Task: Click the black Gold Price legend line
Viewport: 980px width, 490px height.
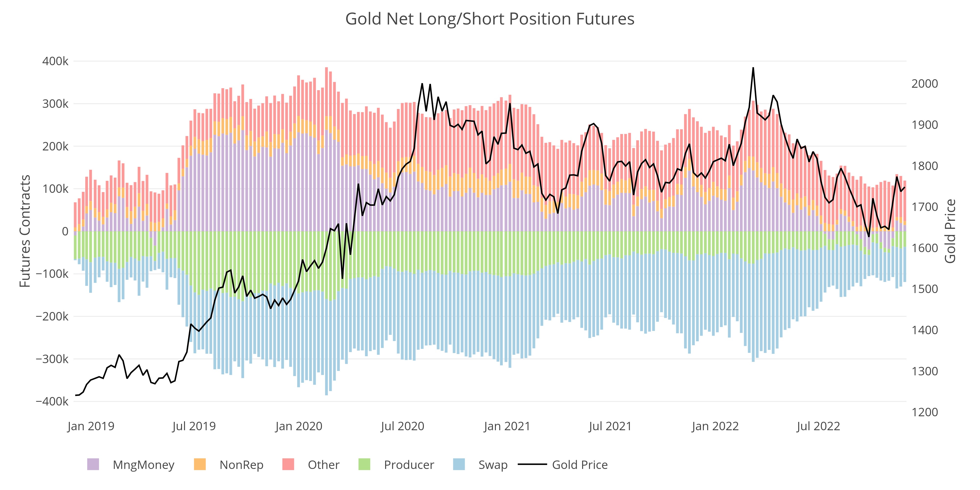Action: click(532, 465)
